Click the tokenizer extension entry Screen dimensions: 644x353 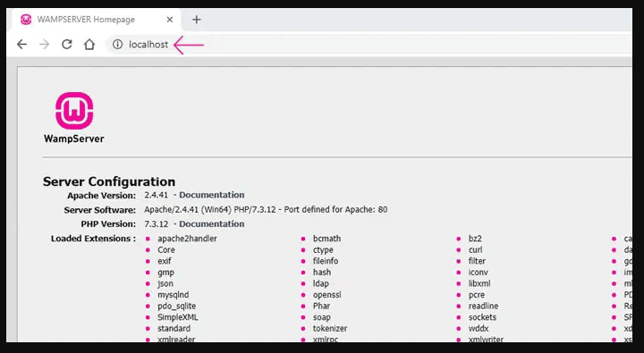(x=330, y=328)
